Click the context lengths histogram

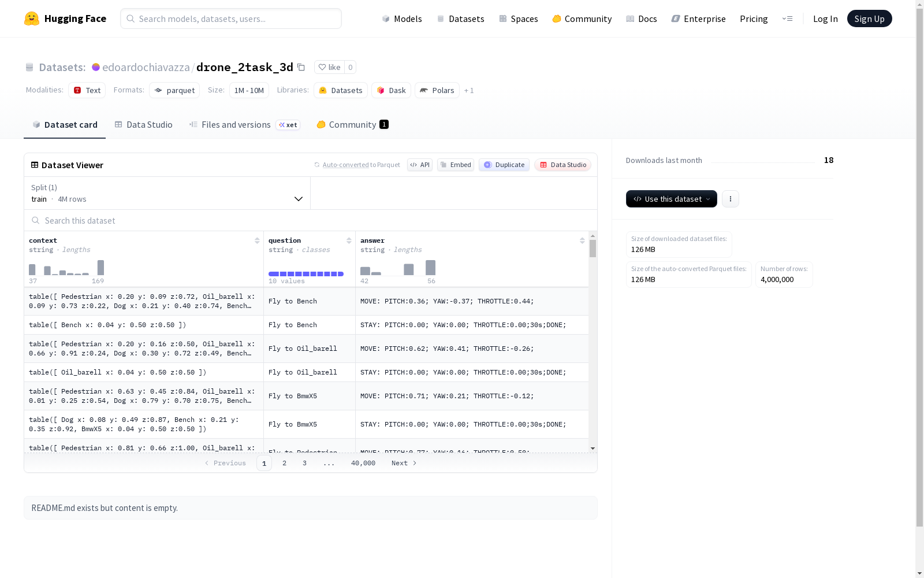pyautogui.click(x=66, y=268)
